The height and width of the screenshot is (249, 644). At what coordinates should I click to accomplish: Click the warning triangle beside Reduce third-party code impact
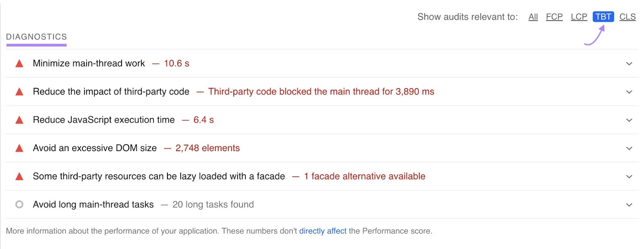19,91
